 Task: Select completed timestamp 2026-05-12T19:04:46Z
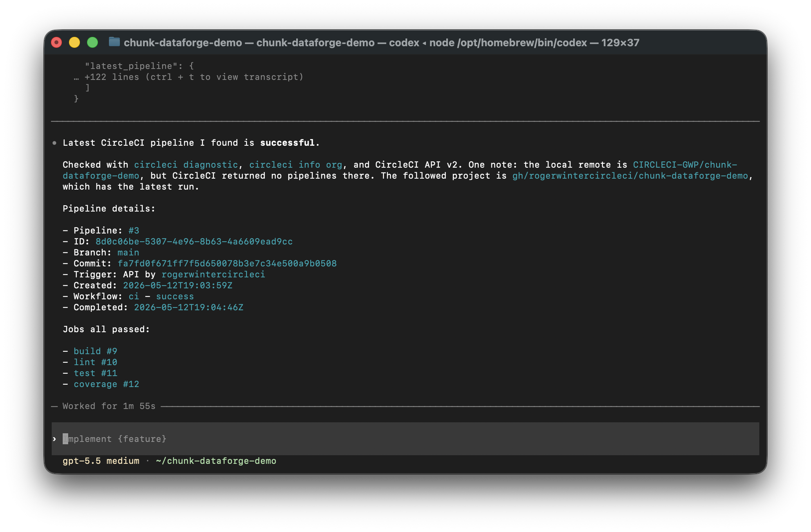click(x=188, y=307)
